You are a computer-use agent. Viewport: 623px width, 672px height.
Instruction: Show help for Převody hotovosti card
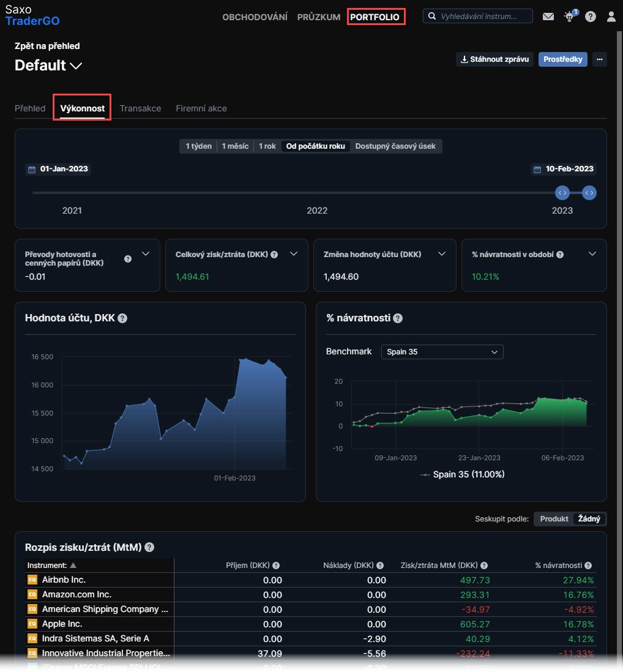(x=128, y=259)
